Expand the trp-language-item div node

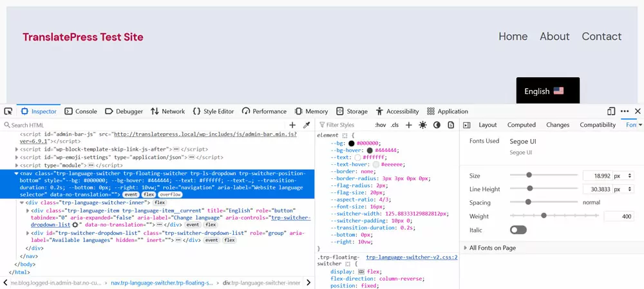(28, 210)
